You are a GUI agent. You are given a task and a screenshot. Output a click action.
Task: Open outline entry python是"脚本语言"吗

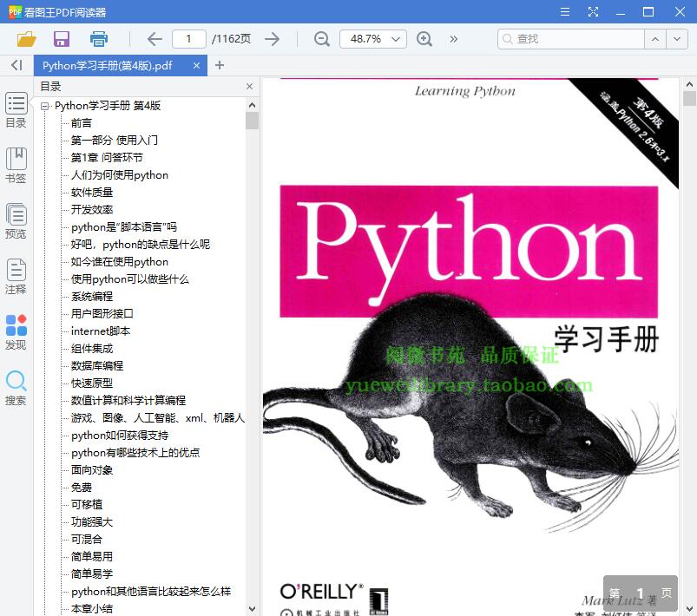point(124,227)
